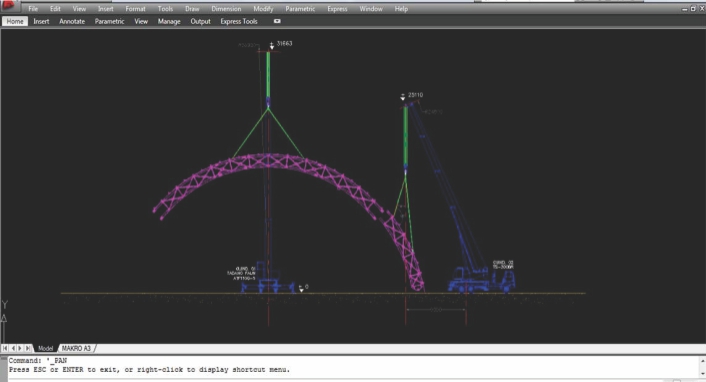Viewport: 706px width, 382px height.
Task: Switch to the Annotate ribbon tab
Action: 72,21
